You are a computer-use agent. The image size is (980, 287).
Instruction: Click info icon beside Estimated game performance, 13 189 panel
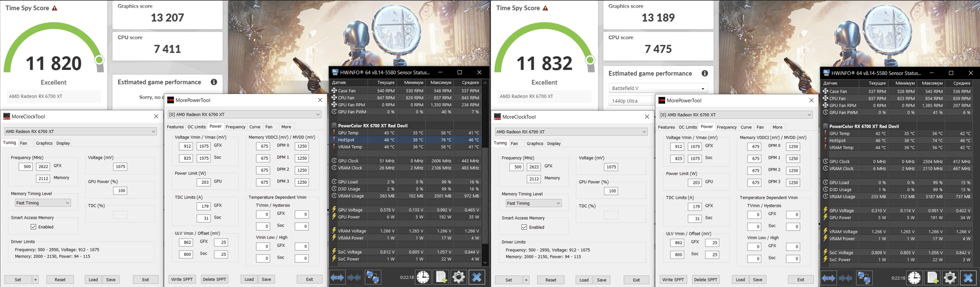coord(704,74)
